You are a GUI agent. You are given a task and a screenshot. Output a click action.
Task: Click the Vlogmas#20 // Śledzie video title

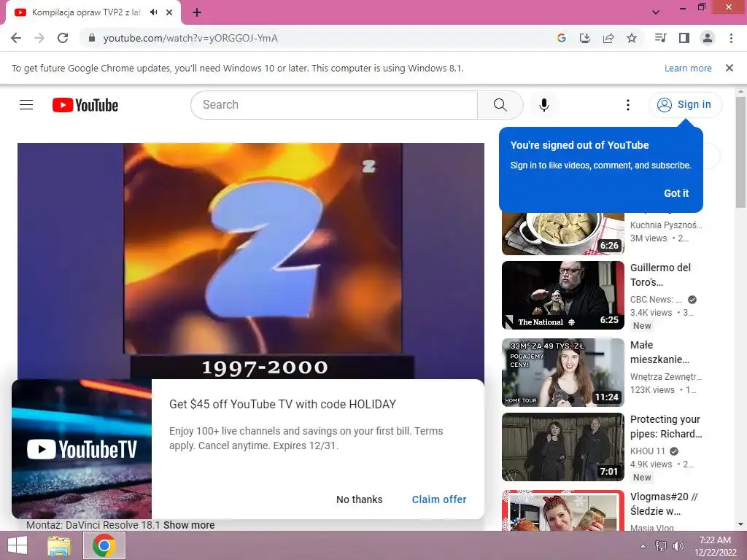(x=664, y=504)
